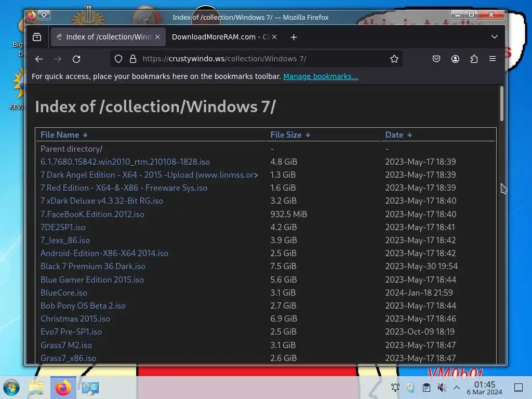Click the show desktop button

click(518, 388)
